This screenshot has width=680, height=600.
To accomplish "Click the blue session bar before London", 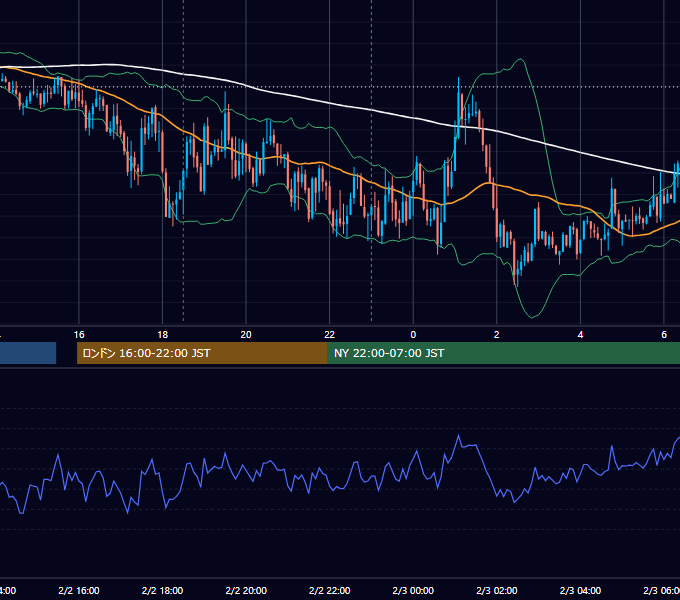I will tap(28, 353).
